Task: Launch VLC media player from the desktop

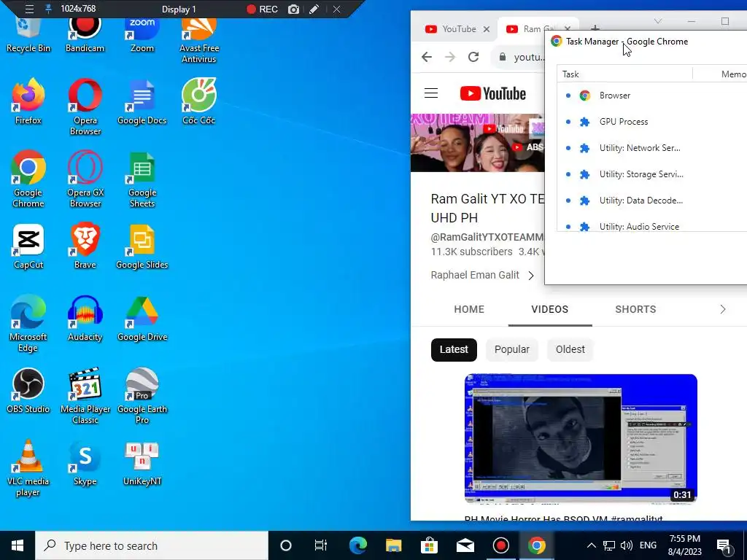Action: 28,468
